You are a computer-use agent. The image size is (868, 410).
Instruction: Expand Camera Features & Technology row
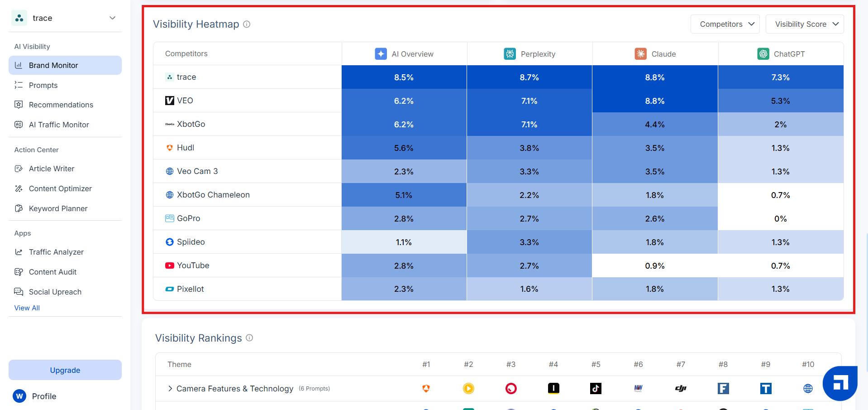coord(170,389)
